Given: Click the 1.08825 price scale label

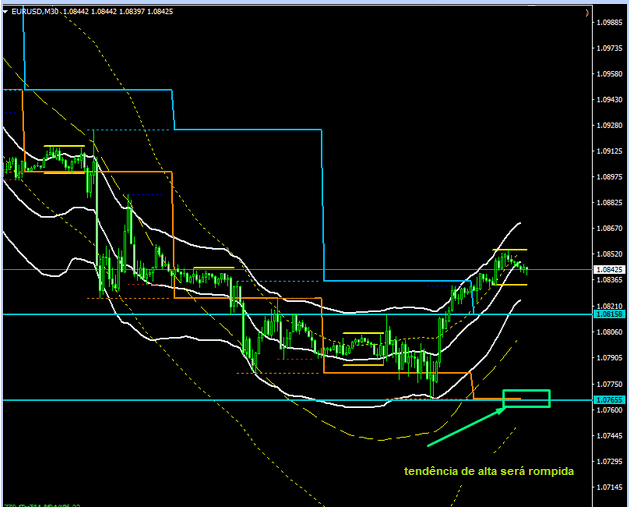Looking at the screenshot, I should coord(608,203).
